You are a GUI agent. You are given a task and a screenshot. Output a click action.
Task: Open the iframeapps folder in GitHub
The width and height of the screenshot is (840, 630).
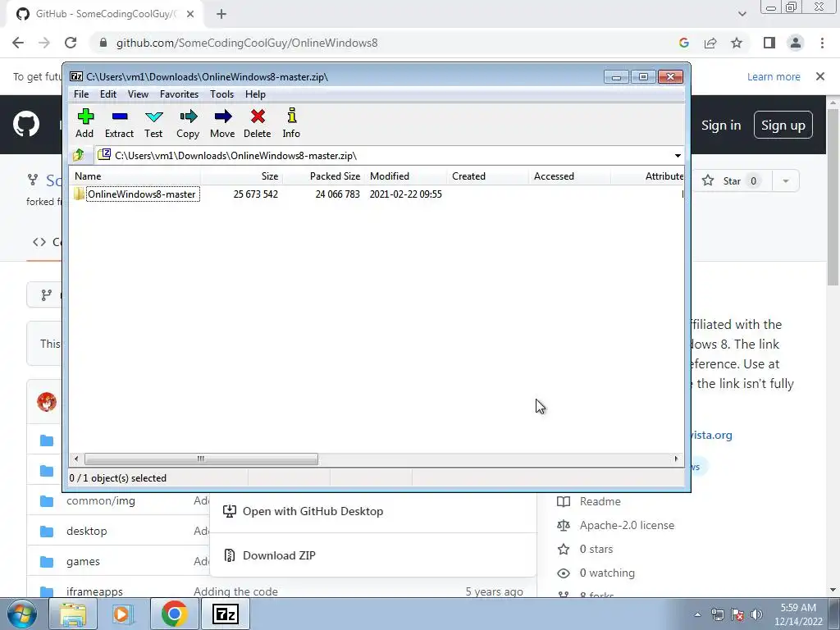coord(95,591)
